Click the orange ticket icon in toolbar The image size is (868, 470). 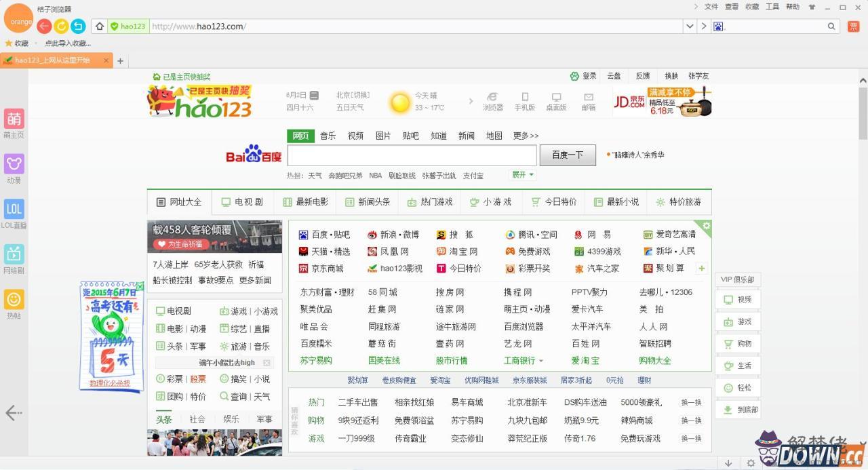[854, 26]
